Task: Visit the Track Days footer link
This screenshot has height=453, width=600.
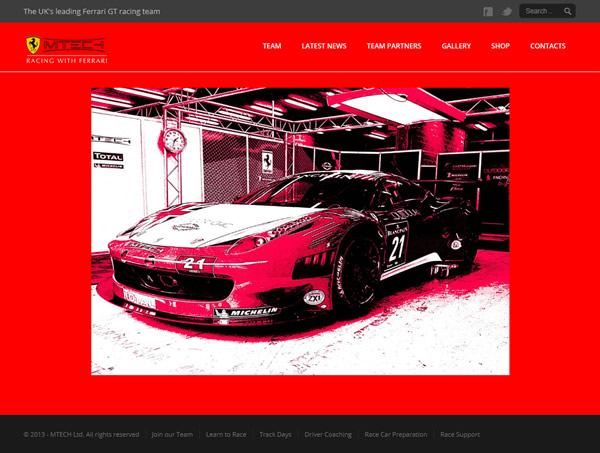Action: point(275,435)
